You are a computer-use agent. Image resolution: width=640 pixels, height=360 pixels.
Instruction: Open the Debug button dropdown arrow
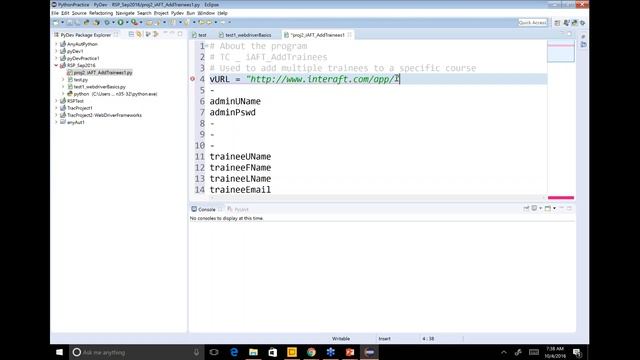pyautogui.click(x=113, y=22)
